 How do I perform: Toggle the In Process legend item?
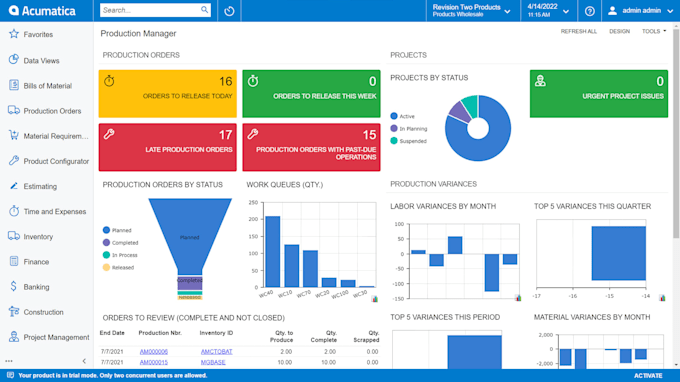click(120, 255)
